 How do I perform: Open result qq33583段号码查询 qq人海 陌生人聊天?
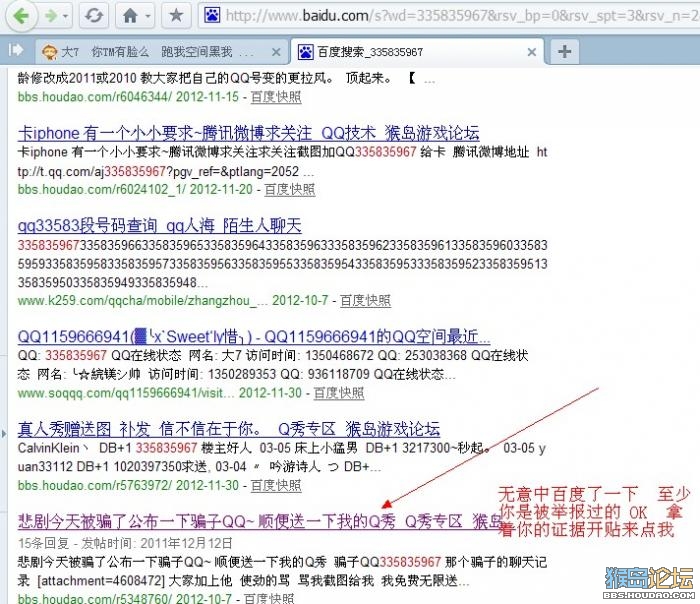point(159,226)
